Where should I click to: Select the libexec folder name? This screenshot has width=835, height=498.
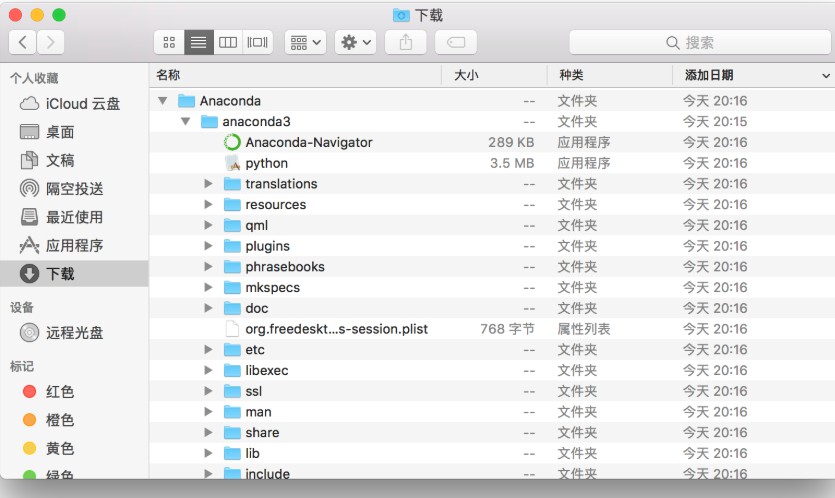point(267,370)
